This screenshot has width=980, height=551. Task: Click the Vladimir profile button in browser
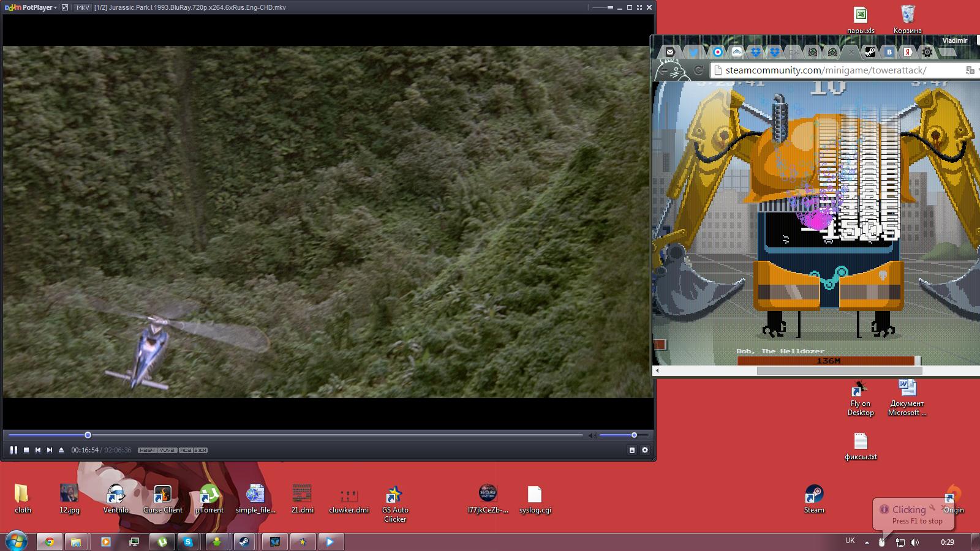point(955,40)
